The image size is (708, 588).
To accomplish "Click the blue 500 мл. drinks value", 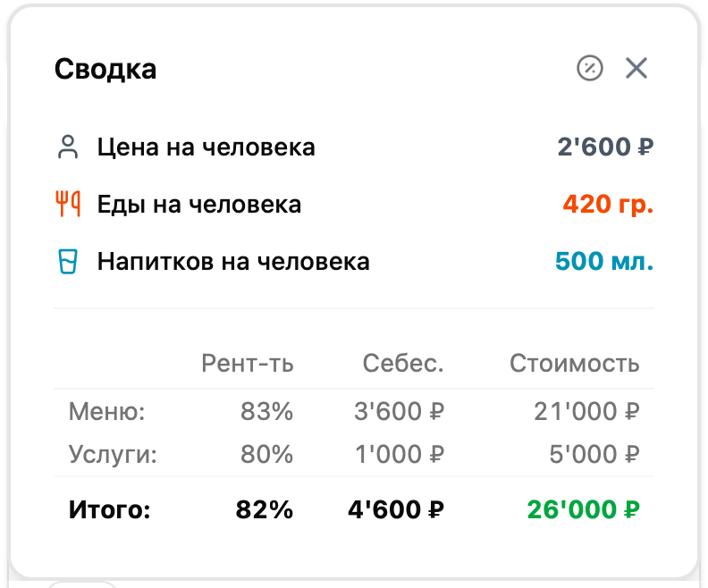I will coord(604,262).
